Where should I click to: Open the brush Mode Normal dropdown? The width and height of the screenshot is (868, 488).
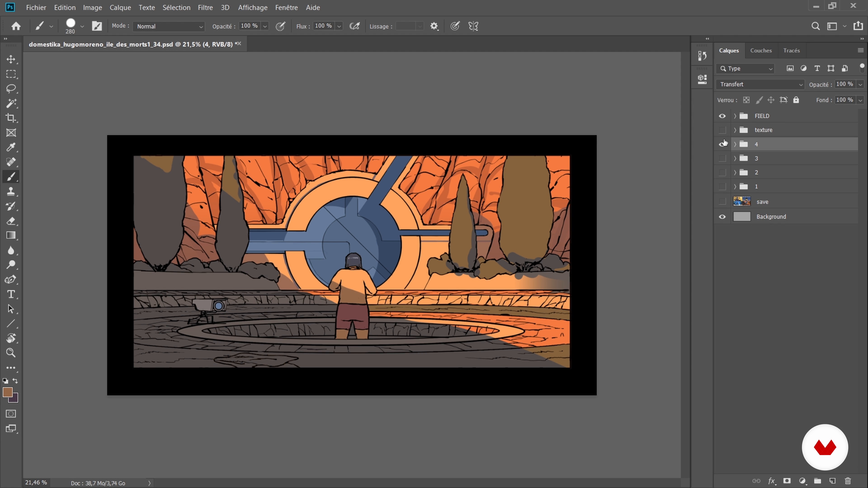168,26
